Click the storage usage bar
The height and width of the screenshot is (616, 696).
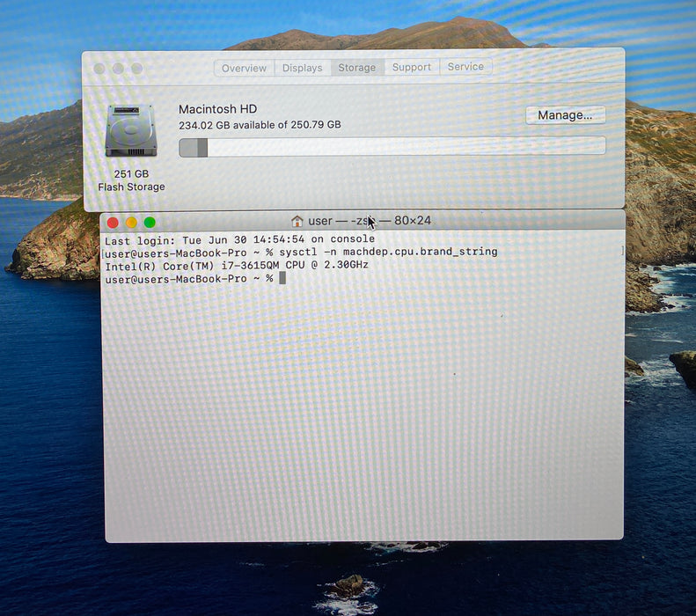pyautogui.click(x=392, y=147)
